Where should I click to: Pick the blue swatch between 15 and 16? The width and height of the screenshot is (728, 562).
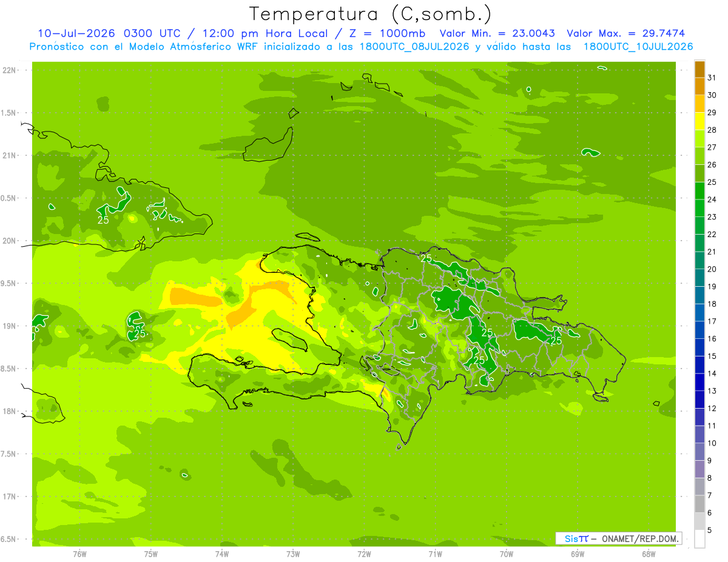click(699, 347)
